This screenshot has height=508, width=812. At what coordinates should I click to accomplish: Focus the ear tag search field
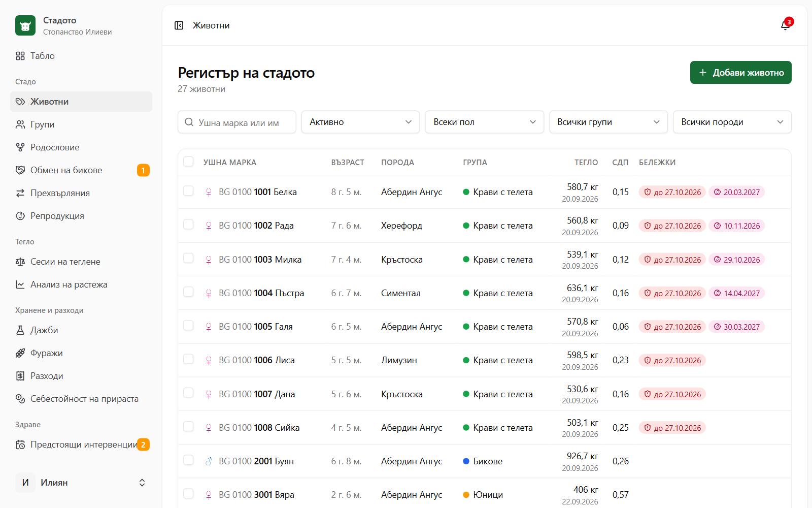(237, 122)
